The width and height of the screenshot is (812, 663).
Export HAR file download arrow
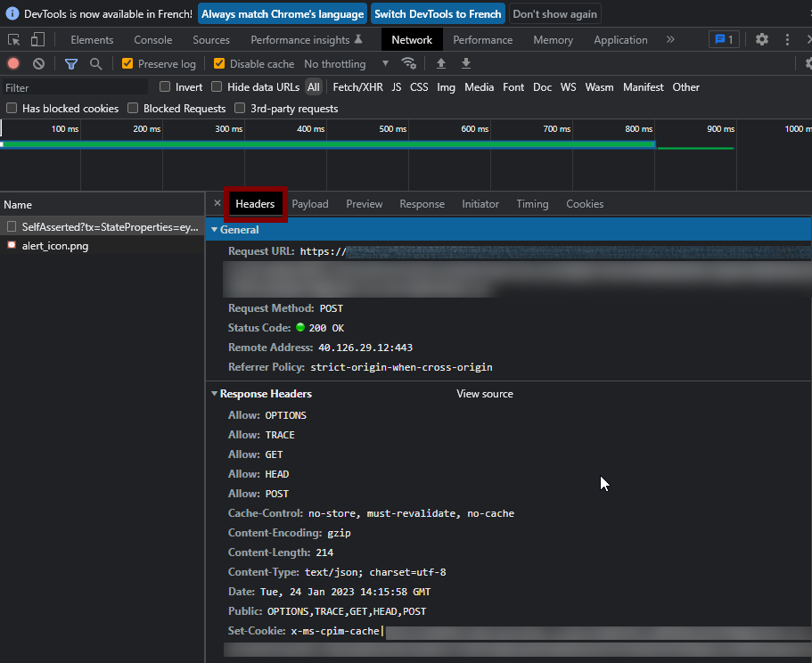point(466,63)
